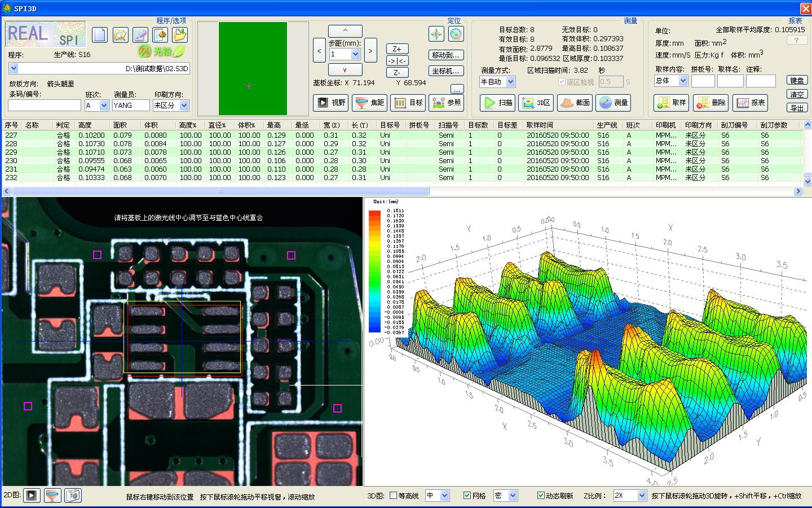
Task: Click the 条码/编号 barcode input field
Action: [45, 106]
